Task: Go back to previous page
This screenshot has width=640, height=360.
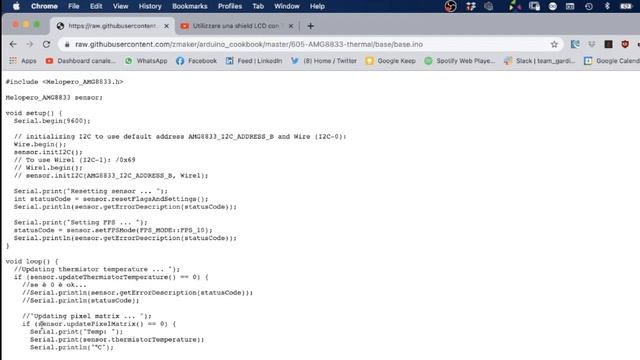Action: coord(13,44)
